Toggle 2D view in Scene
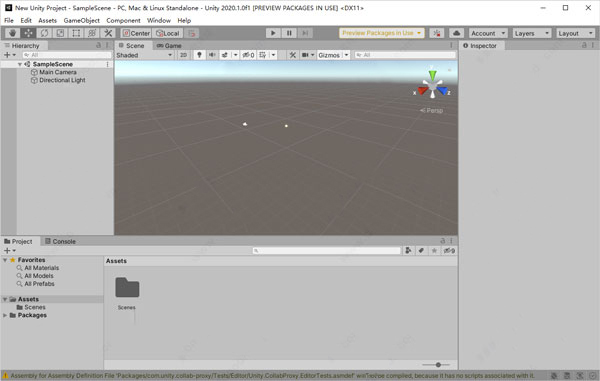This screenshot has width=600, height=381. [x=184, y=55]
